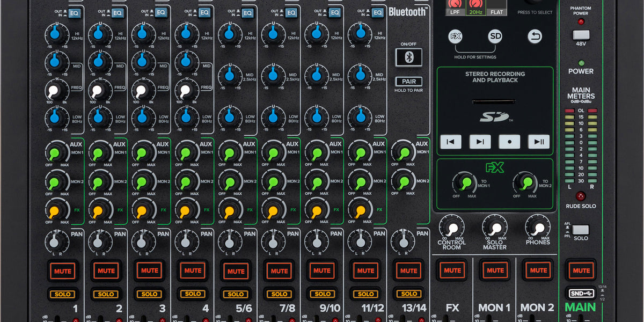
Task: Hit the back/return arrow icon
Action: pyautogui.click(x=535, y=35)
